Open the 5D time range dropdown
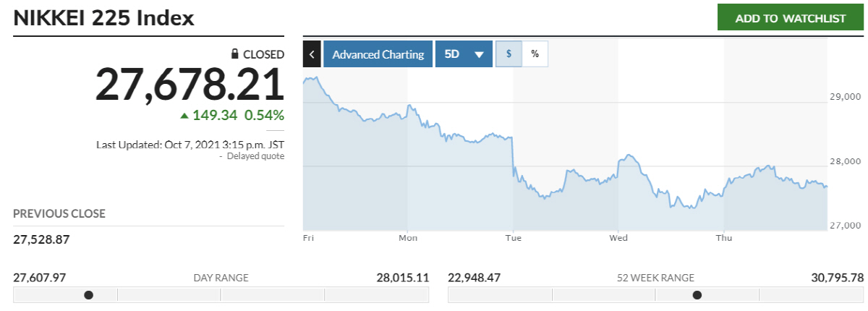Screen dimensions: 868x311 [x=464, y=54]
